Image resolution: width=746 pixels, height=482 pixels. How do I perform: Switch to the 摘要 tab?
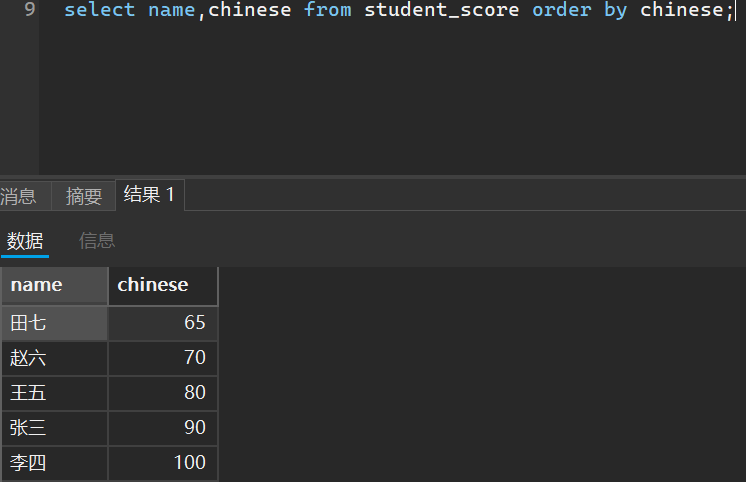(x=83, y=196)
